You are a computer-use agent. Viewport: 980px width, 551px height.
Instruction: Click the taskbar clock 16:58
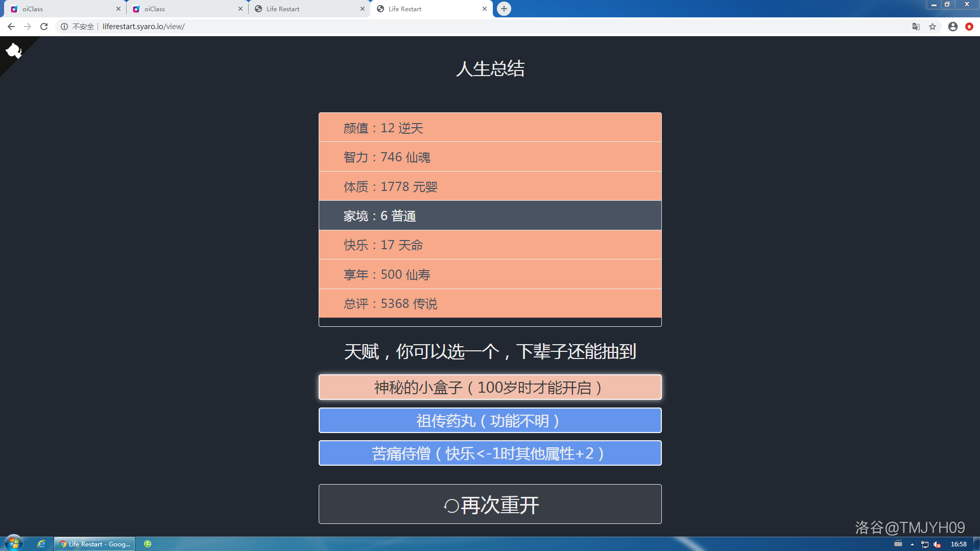(959, 544)
